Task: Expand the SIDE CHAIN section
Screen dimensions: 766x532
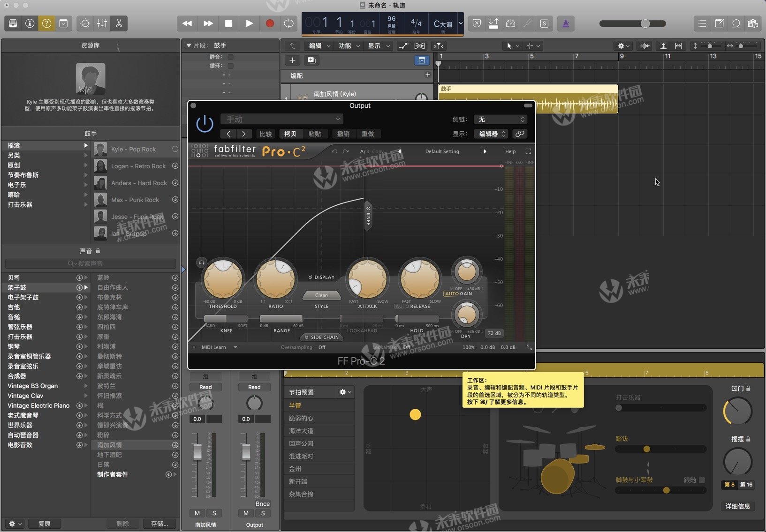Action: click(321, 337)
